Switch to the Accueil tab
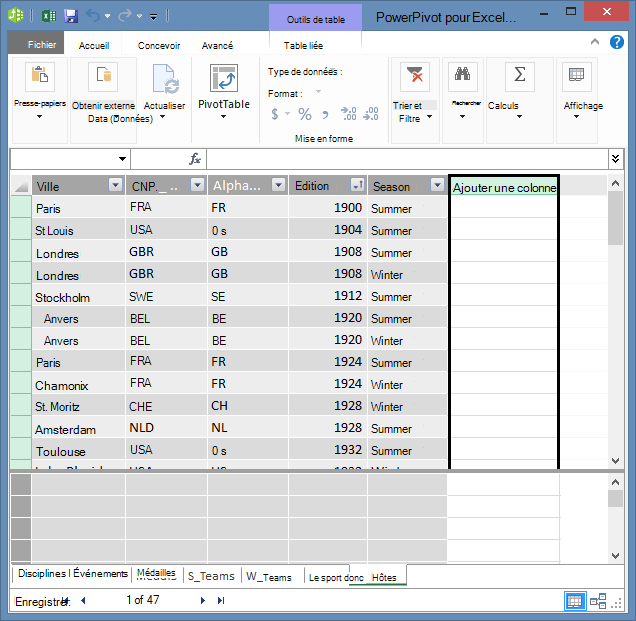636x621 pixels. 94,45
